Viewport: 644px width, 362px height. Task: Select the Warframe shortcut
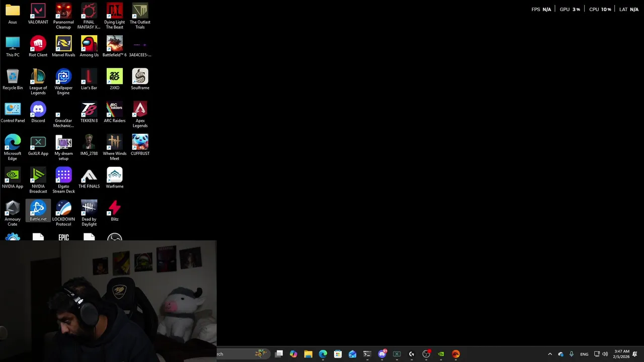[115, 178]
